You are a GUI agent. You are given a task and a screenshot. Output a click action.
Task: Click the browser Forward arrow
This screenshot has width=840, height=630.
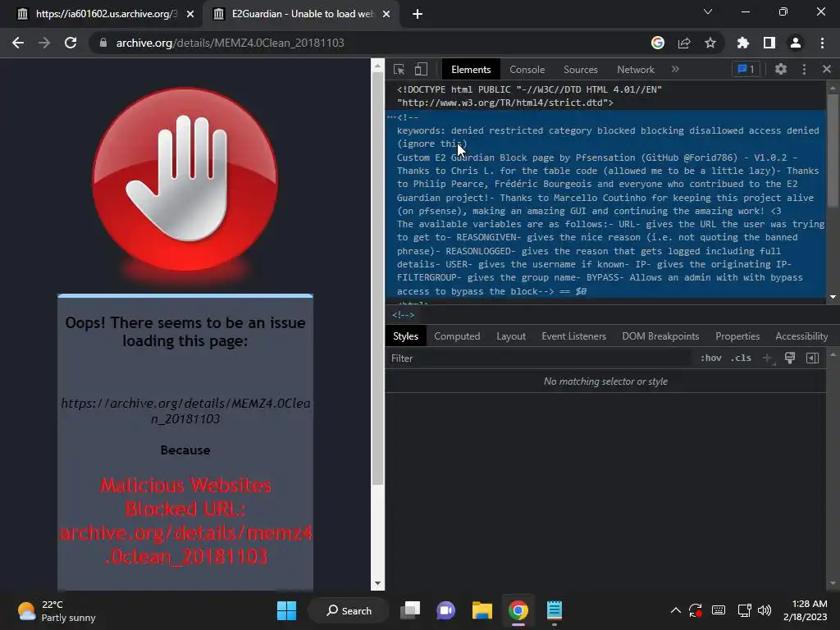pos(44,43)
